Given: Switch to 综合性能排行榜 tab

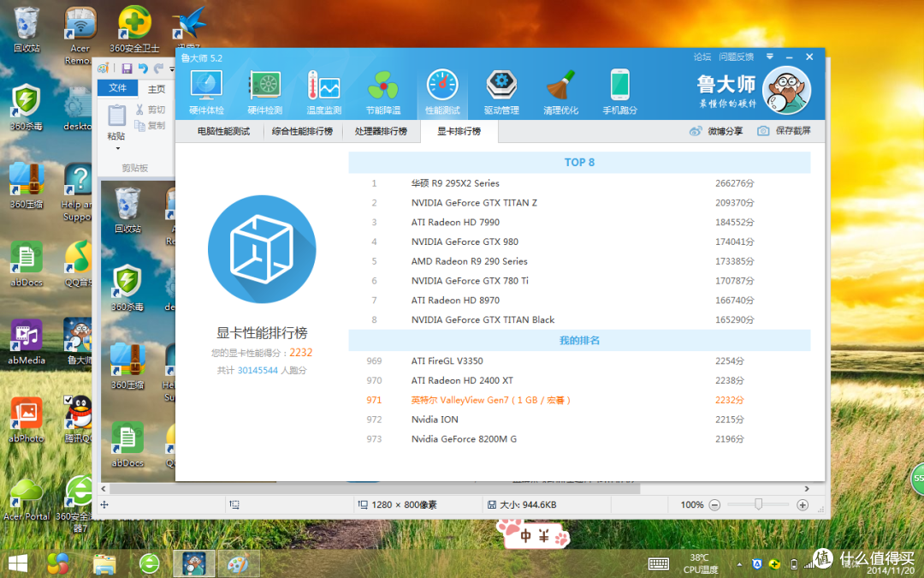Looking at the screenshot, I should tap(302, 131).
